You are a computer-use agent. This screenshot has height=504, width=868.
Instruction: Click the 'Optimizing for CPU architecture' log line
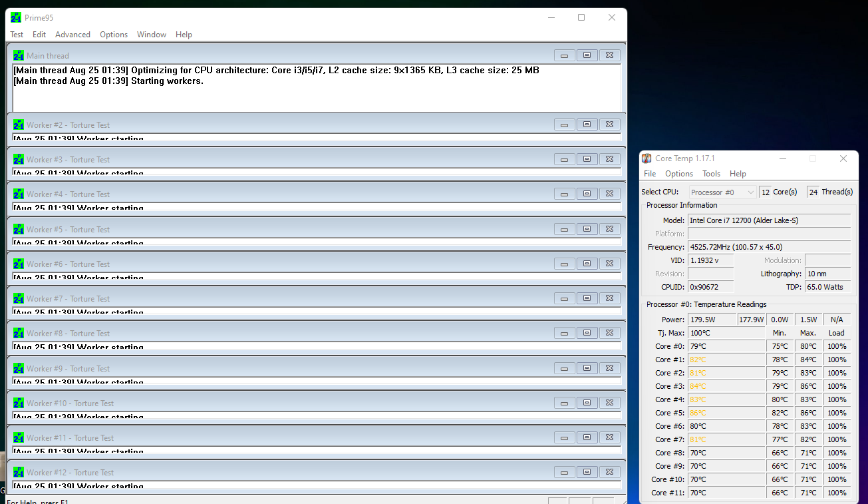(276, 70)
